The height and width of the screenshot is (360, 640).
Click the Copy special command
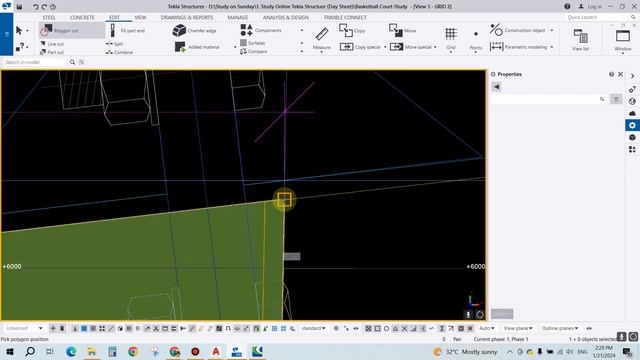[360, 47]
